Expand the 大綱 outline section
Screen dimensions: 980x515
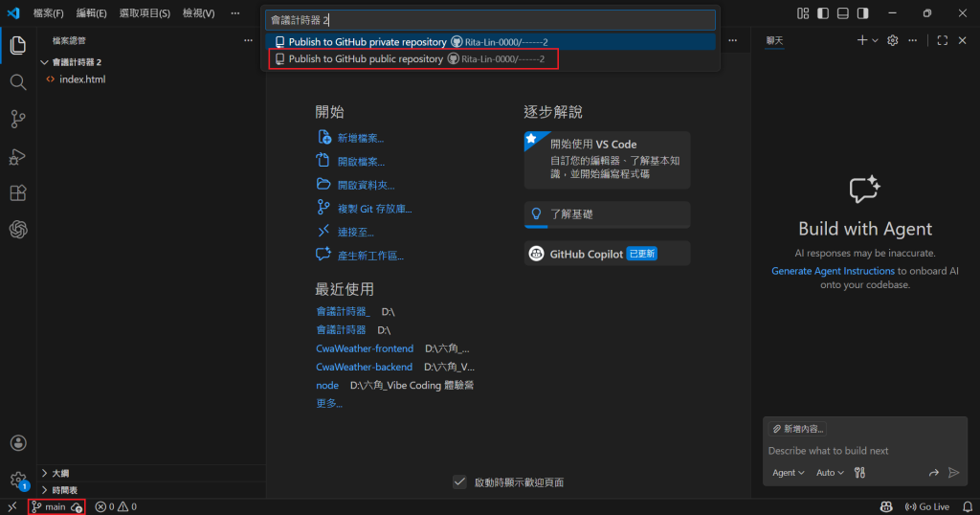pyautogui.click(x=59, y=473)
